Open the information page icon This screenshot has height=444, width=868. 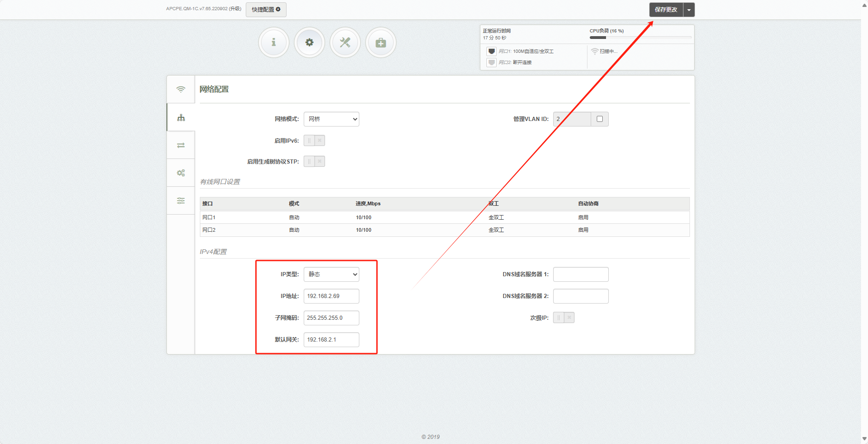(x=274, y=43)
